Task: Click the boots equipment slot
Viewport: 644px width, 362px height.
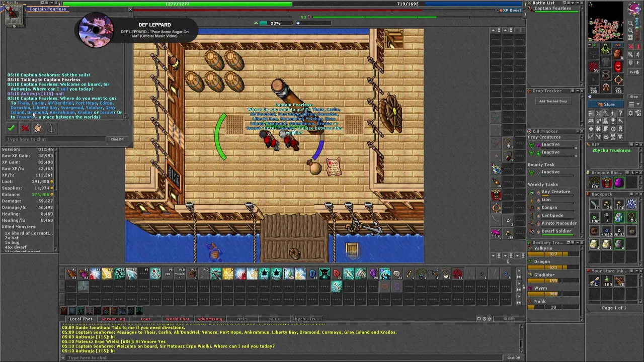Action: coord(605,87)
